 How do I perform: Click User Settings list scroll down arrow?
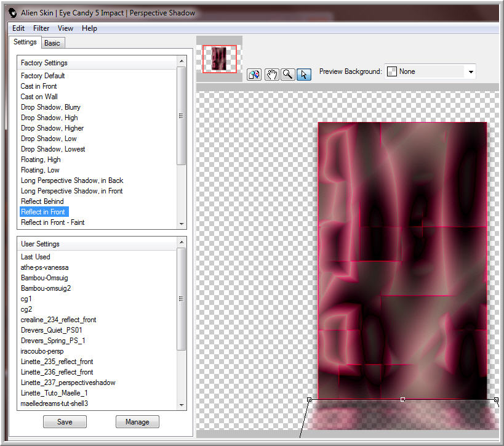[x=182, y=405]
